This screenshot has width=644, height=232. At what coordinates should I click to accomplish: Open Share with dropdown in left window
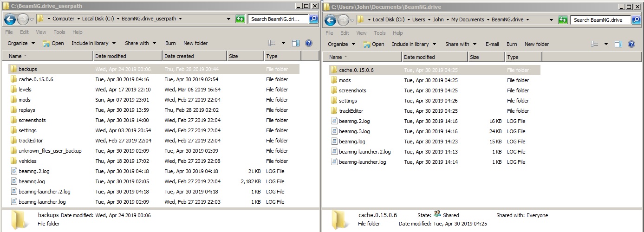tap(140, 43)
